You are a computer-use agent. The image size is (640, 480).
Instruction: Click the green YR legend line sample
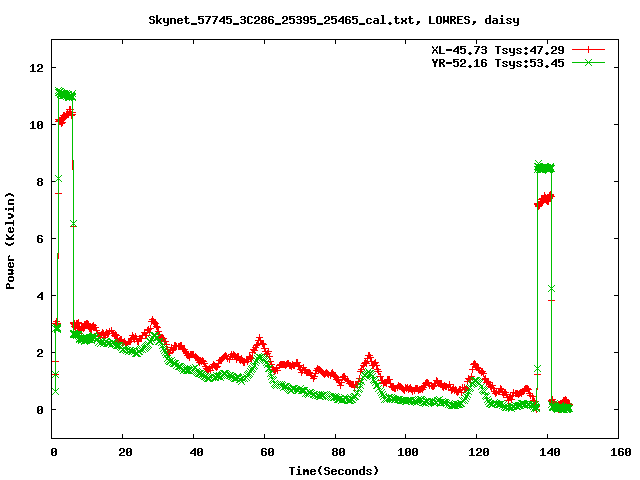(x=588, y=62)
